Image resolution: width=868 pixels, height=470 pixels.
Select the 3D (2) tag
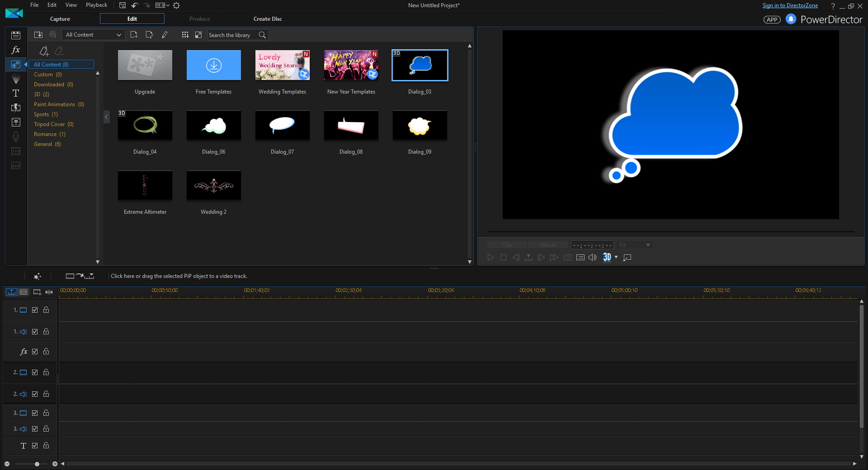click(42, 94)
